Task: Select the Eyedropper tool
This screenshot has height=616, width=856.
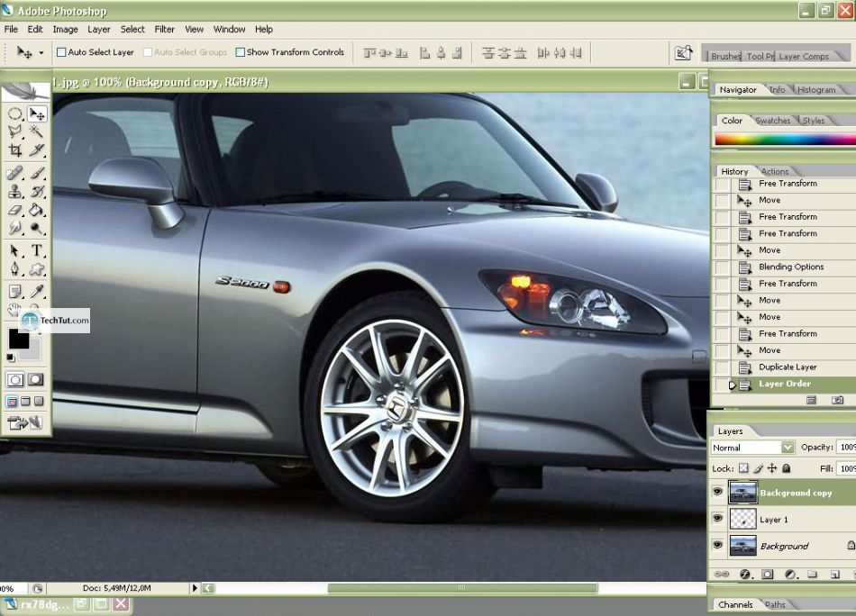Action: pyautogui.click(x=37, y=292)
